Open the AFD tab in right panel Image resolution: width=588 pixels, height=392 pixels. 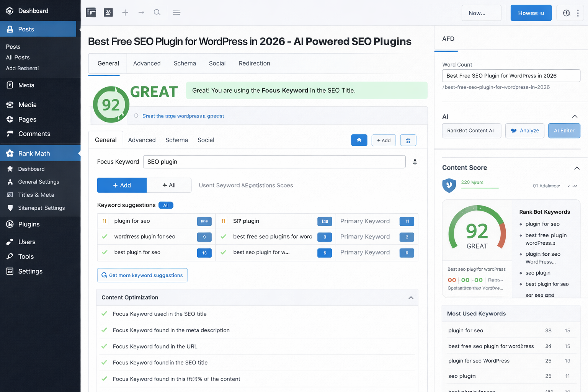point(448,39)
